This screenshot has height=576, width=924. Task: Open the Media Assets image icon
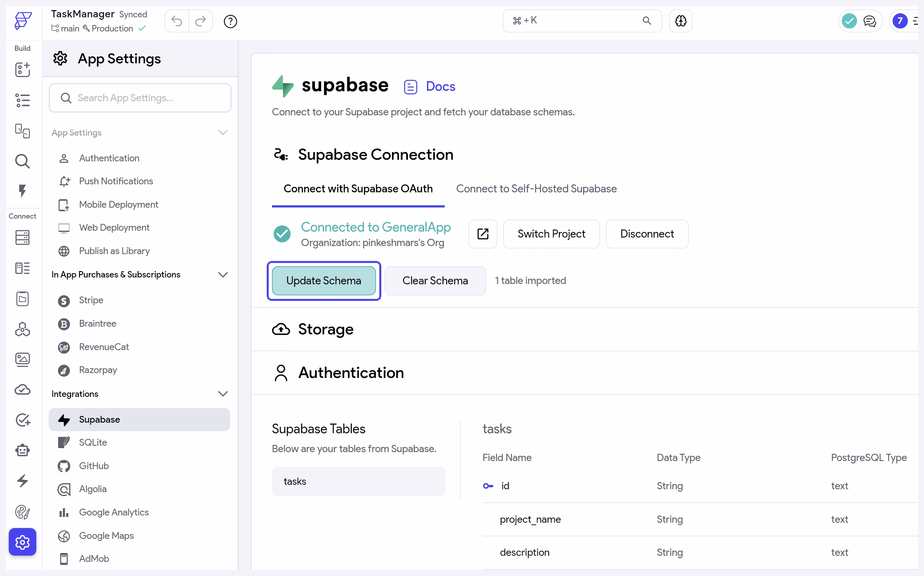pos(23,359)
